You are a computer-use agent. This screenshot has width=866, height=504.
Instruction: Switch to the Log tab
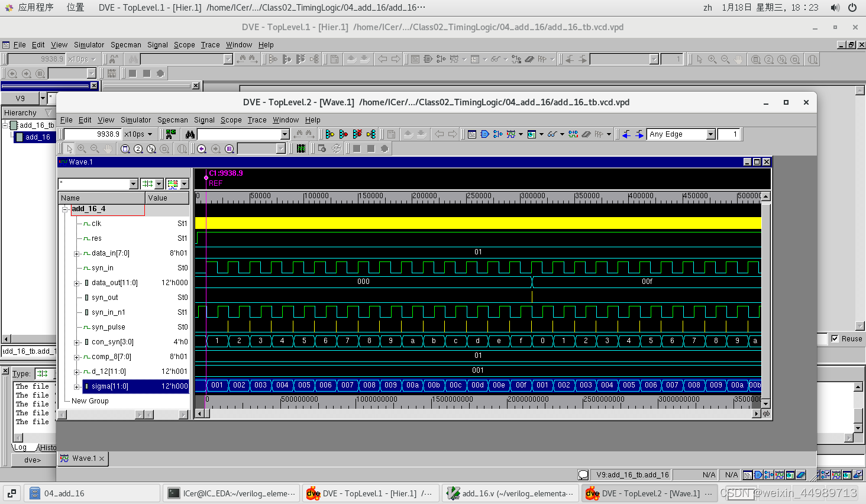[21, 447]
